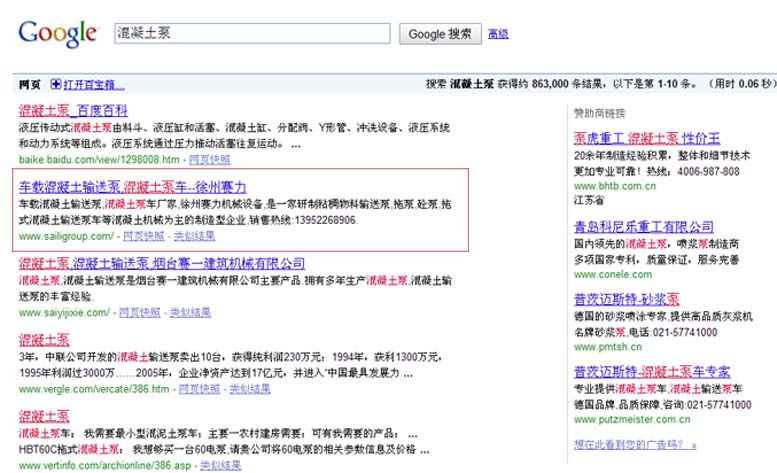Select the 网页 tab label

[x=29, y=85]
